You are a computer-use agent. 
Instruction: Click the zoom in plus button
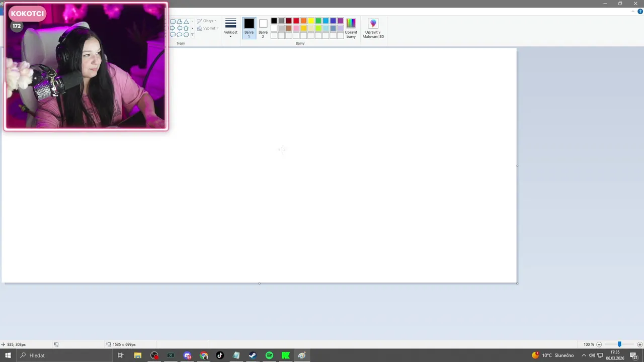tap(639, 344)
